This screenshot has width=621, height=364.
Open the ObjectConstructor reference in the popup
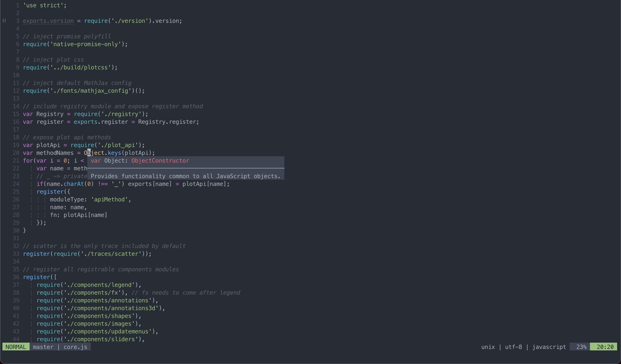(x=160, y=160)
